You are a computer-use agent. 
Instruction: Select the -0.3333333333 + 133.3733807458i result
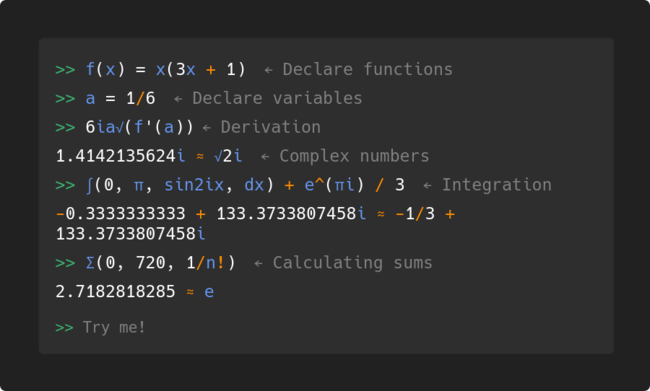coord(255,224)
